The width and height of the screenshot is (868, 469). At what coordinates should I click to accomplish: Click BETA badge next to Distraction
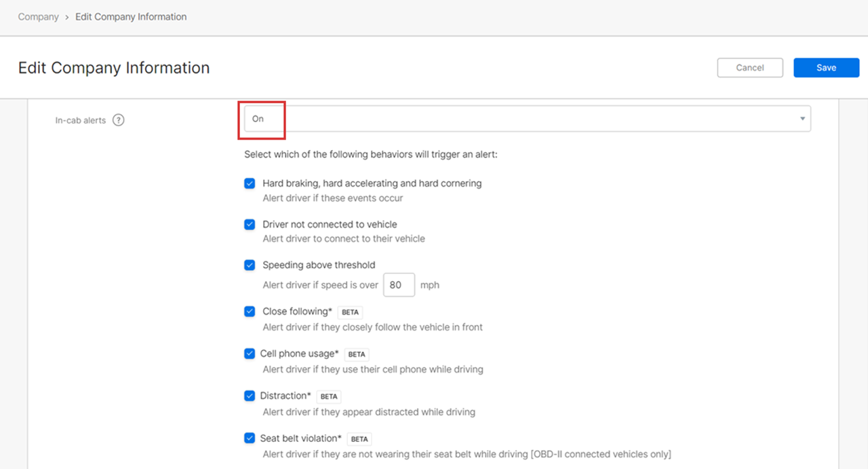click(x=328, y=396)
